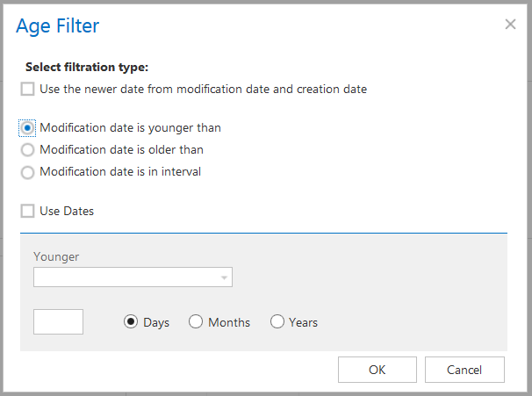Close the Age Filter dialog
The width and height of the screenshot is (532, 396).
coord(510,25)
